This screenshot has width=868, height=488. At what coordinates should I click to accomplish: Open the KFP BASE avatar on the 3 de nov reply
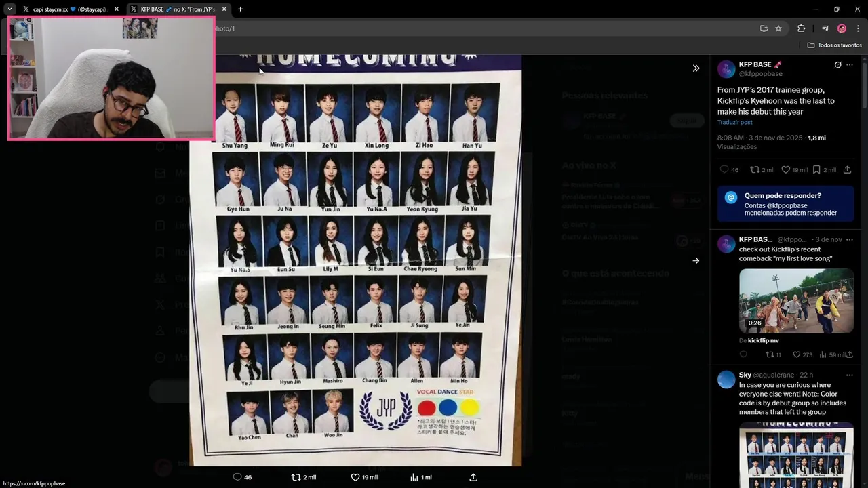(x=726, y=244)
